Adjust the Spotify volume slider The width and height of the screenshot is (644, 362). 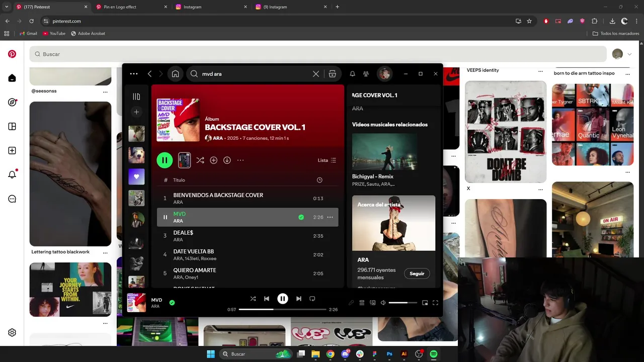(403, 303)
